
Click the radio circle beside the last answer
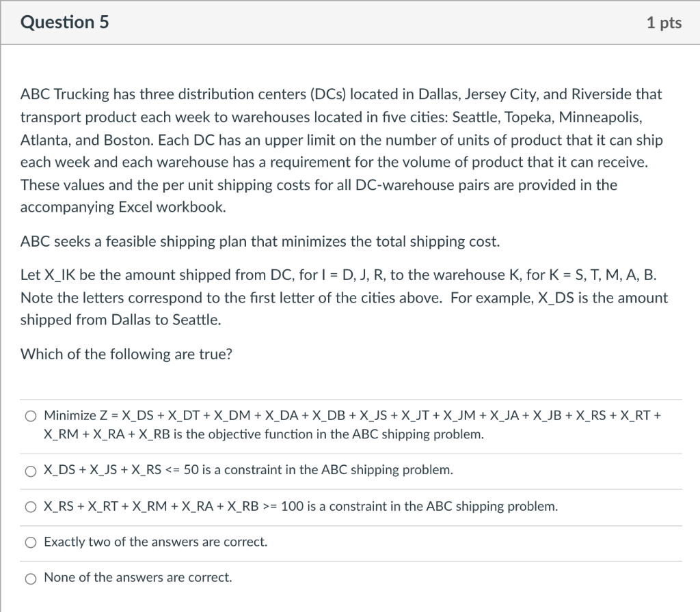click(31, 578)
